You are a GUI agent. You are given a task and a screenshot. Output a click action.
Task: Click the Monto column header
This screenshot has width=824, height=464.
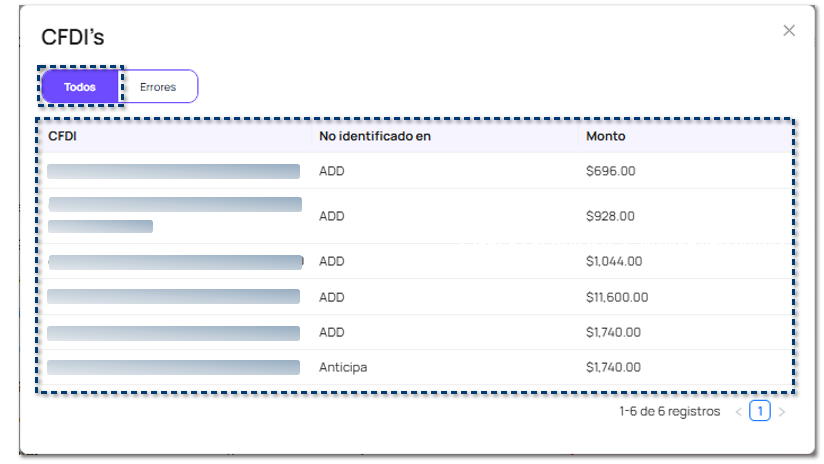click(x=605, y=136)
